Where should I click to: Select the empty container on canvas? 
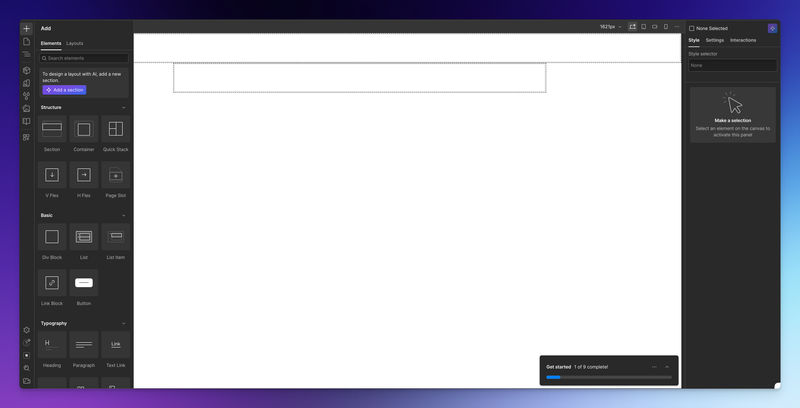360,78
